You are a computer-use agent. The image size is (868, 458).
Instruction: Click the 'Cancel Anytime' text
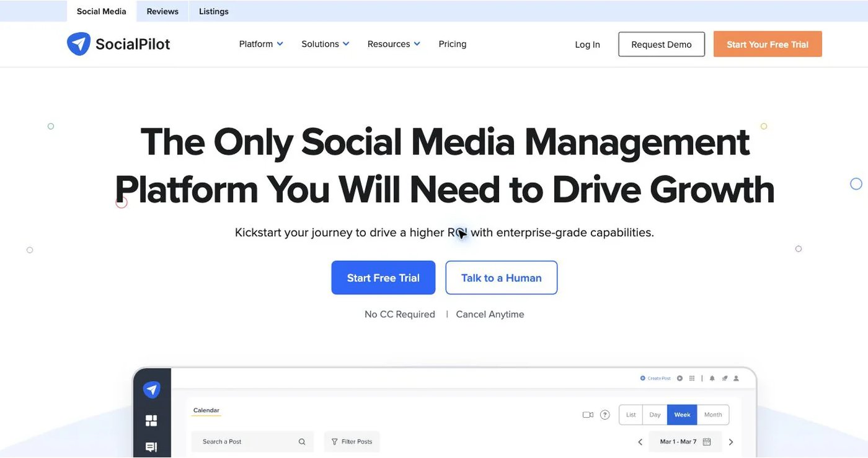pos(490,314)
